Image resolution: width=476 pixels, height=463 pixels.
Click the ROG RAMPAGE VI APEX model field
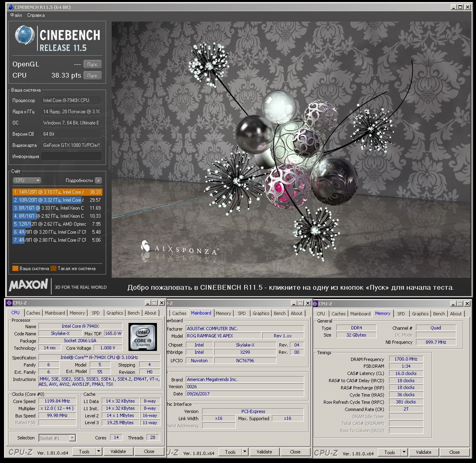coord(223,336)
